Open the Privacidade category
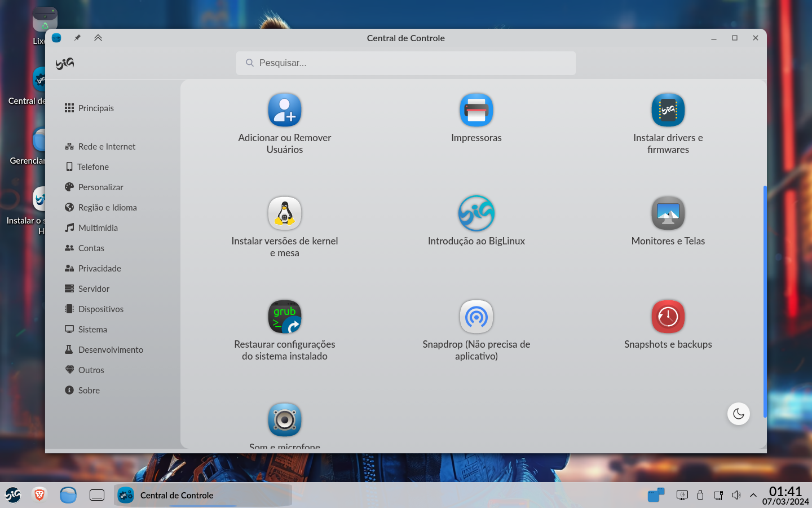This screenshot has width=812, height=508. click(93, 268)
